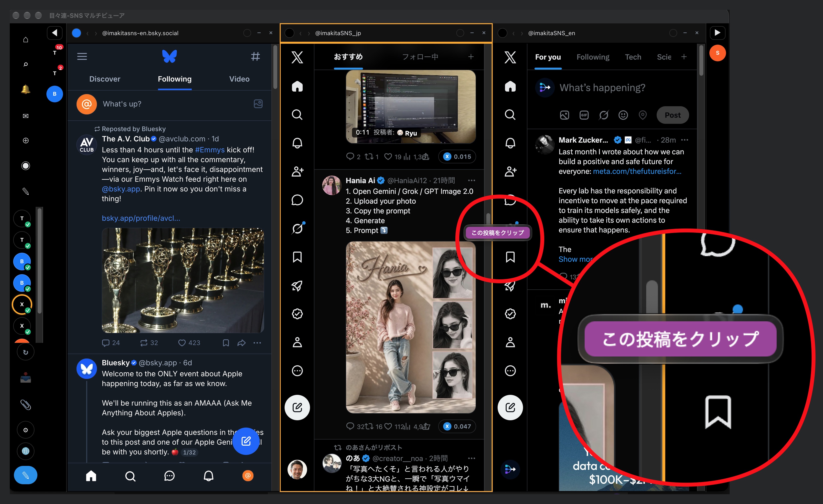The width and height of the screenshot is (823, 504).
Task: Select the Tech tab in @imakitaSNS_en
Action: 633,57
